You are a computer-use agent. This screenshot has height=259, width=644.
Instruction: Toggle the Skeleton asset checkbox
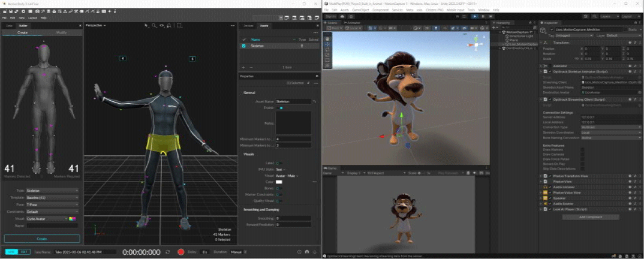point(243,46)
